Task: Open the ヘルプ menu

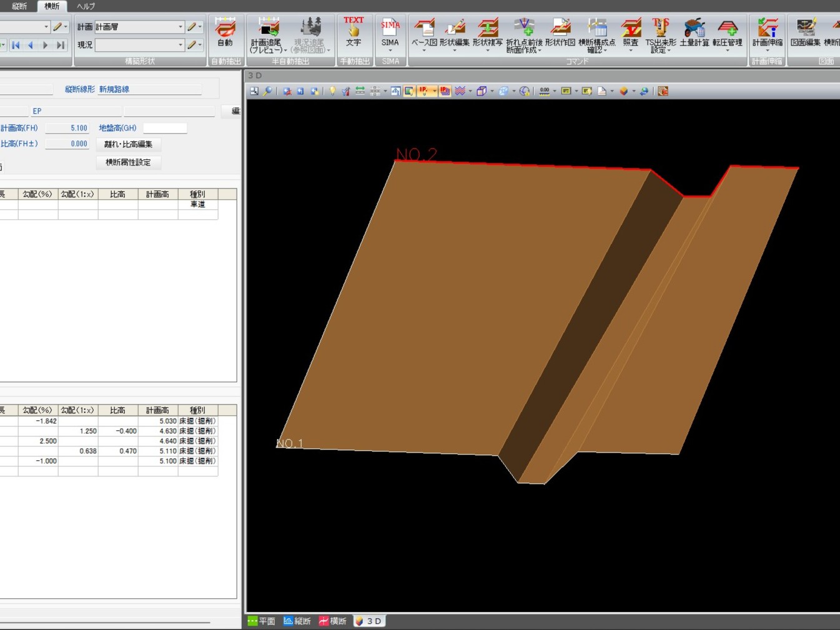Action: 86,6
